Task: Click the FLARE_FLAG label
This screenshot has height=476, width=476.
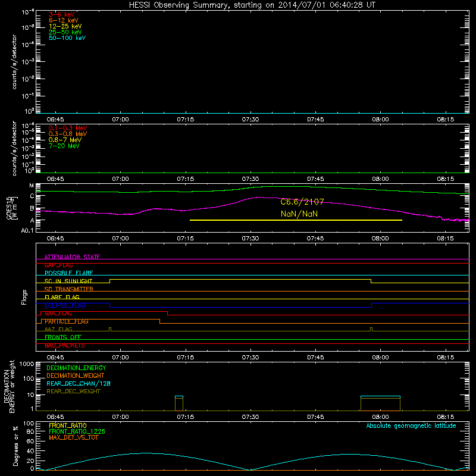Action: tap(62, 297)
